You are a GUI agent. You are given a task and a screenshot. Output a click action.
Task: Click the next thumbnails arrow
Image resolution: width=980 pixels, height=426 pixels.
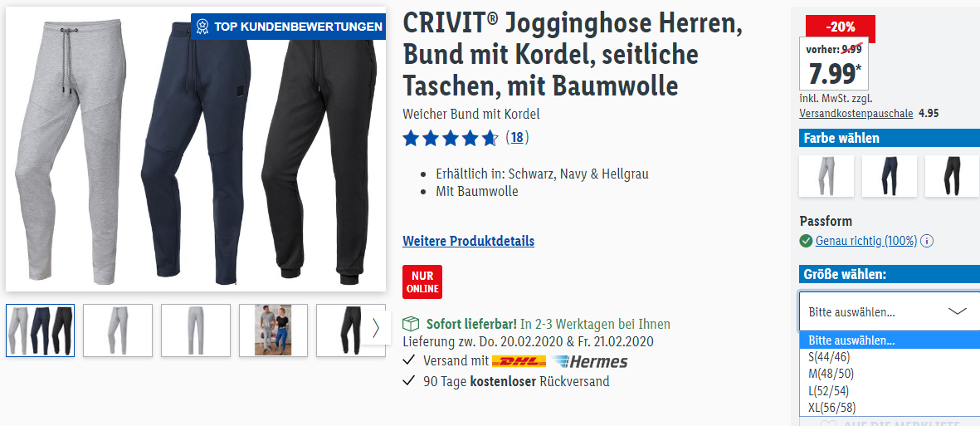[376, 328]
